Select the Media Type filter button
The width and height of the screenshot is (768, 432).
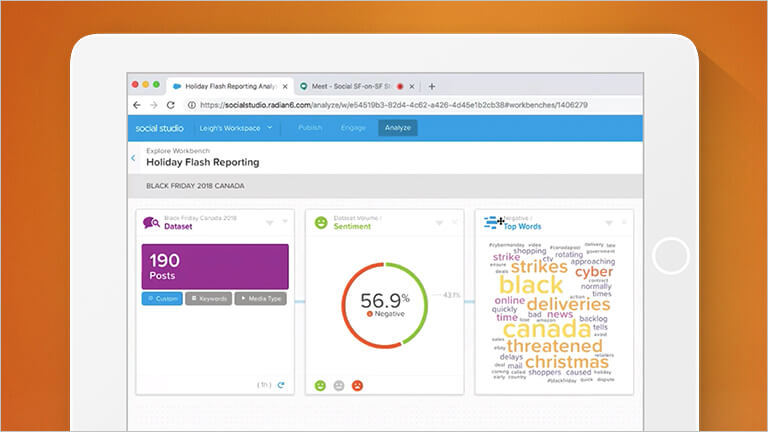pyautogui.click(x=261, y=298)
